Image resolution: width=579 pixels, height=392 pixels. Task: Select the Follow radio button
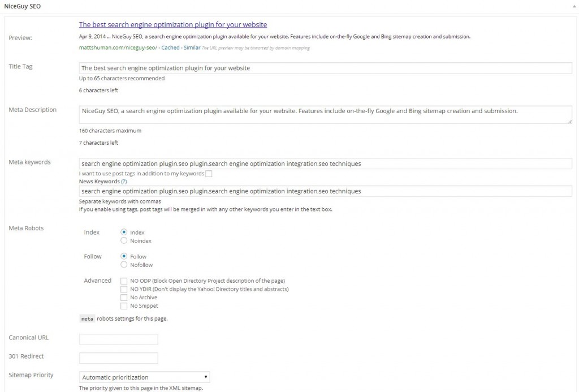[124, 256]
